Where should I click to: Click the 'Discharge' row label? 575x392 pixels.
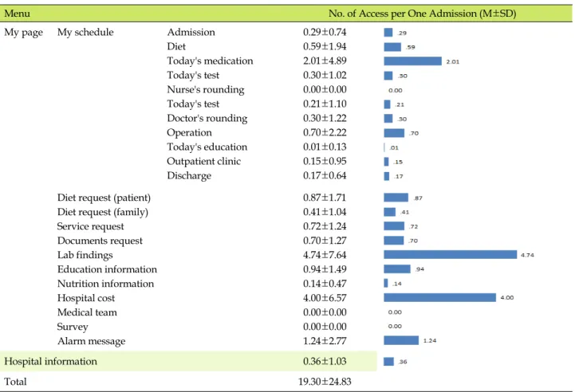point(189,176)
